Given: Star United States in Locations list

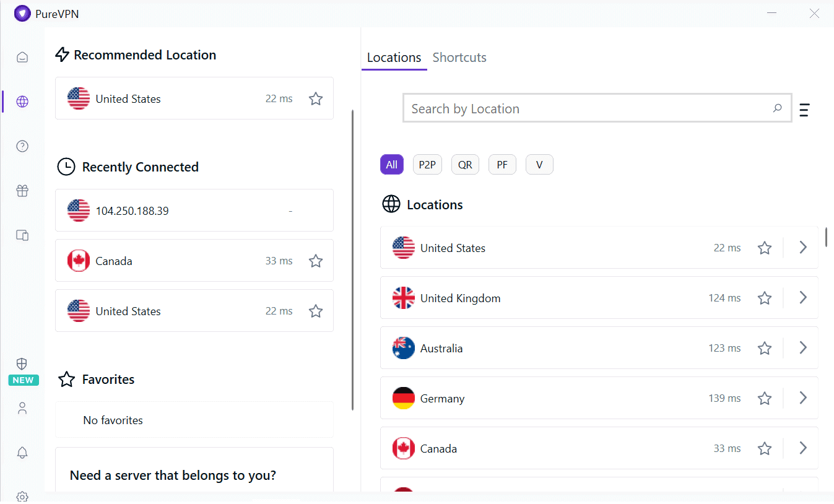Looking at the screenshot, I should pos(765,248).
